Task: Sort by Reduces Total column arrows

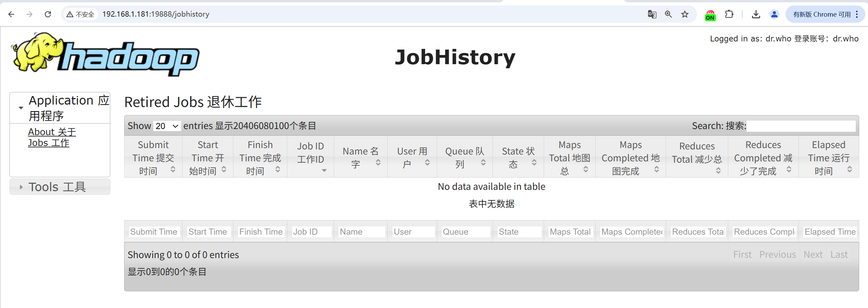Action: click(x=718, y=170)
